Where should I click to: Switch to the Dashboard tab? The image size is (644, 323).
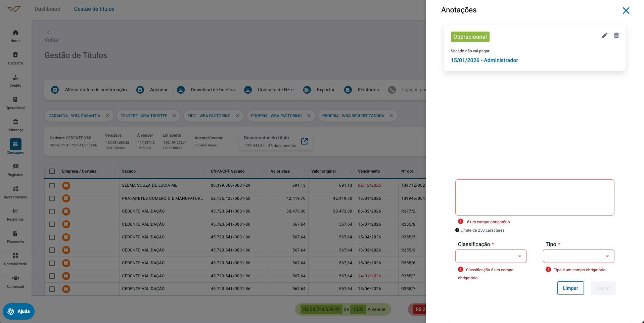click(x=47, y=9)
